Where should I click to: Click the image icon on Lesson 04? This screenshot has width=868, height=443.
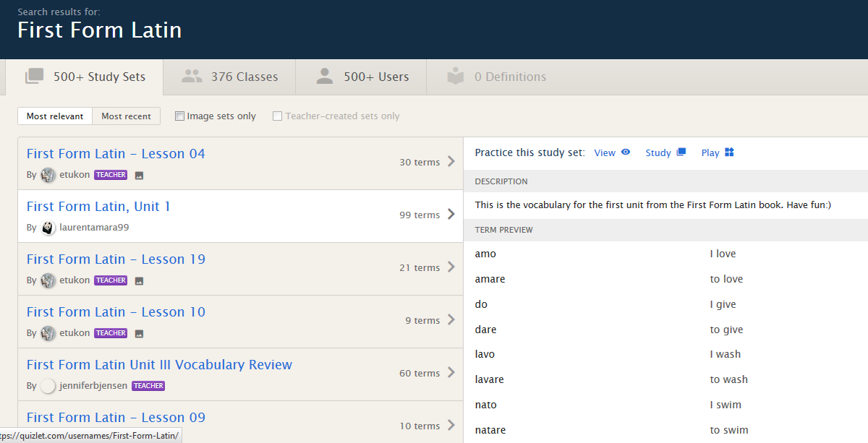pos(140,175)
